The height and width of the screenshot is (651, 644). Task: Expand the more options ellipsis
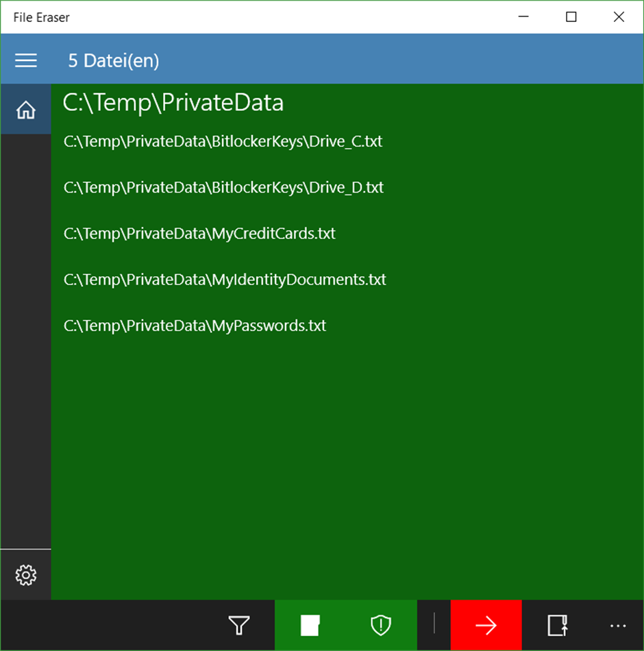coord(618,625)
